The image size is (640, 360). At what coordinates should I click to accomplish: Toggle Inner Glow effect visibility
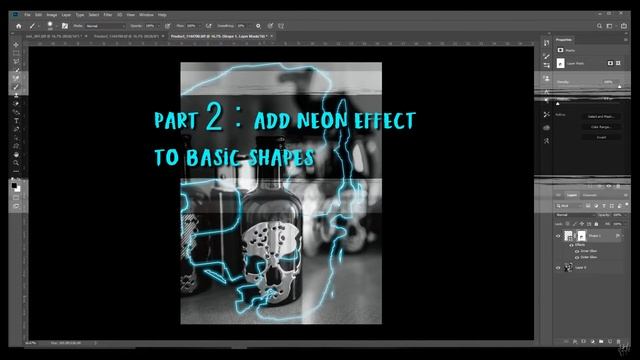[x=577, y=251]
